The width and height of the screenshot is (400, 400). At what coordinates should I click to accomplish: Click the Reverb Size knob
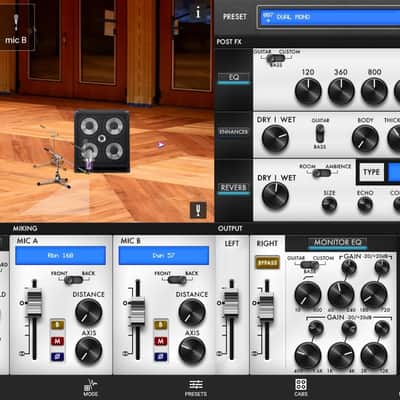point(329,204)
